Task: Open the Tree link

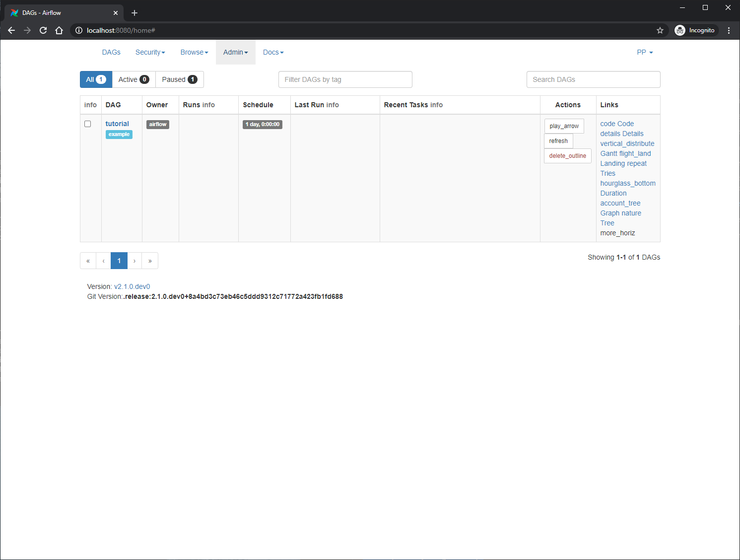Action: coord(607,223)
